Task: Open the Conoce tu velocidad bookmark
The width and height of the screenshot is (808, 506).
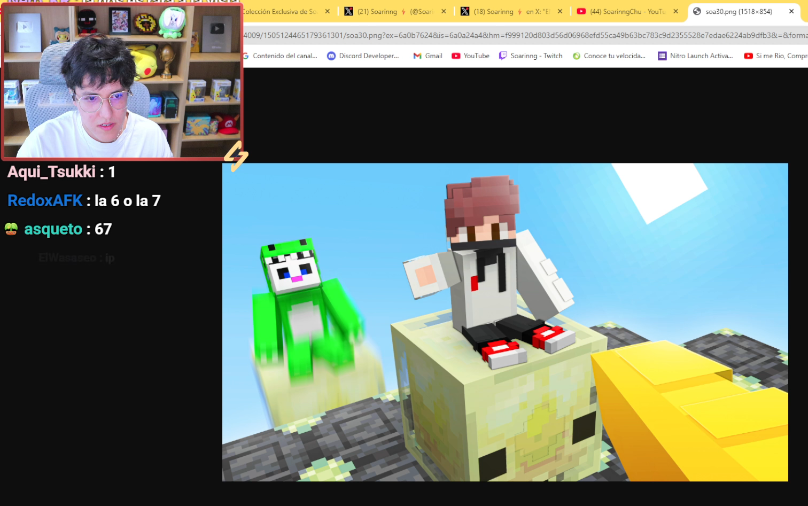Action: [609, 56]
